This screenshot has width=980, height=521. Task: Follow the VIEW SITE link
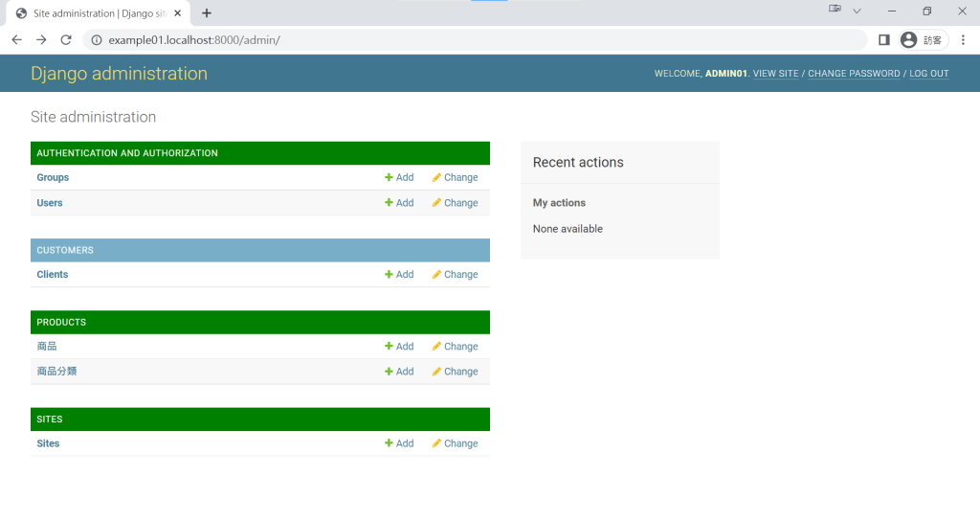coord(775,73)
